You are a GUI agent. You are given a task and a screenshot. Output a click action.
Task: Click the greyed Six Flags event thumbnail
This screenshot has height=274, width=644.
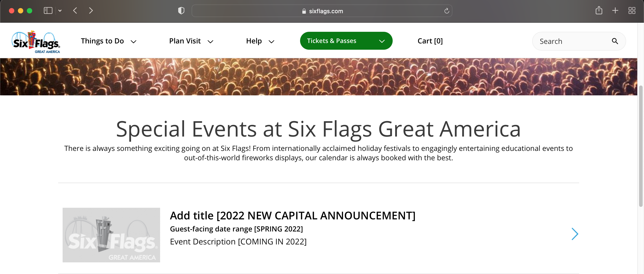pos(111,235)
